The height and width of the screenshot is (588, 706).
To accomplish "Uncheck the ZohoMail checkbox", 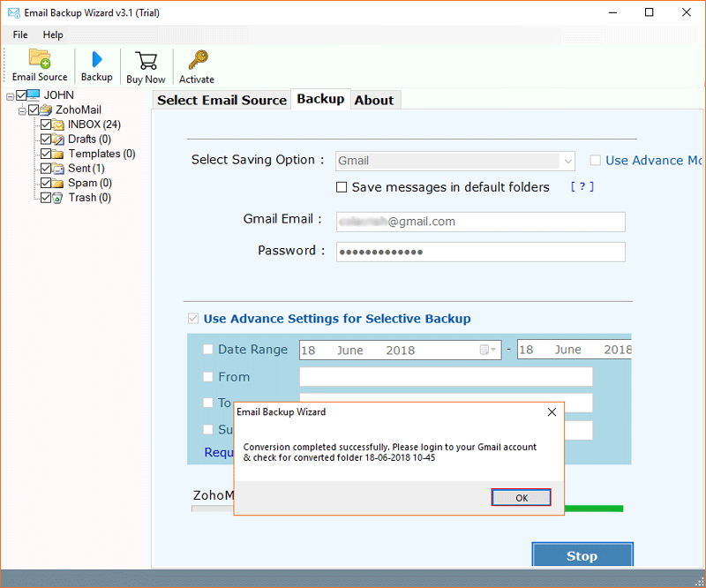I will click(34, 109).
